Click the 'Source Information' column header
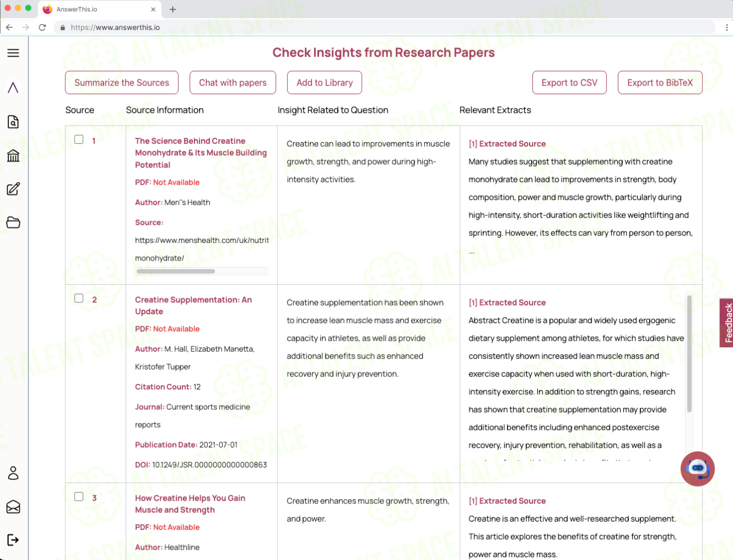733x560 pixels. [164, 110]
